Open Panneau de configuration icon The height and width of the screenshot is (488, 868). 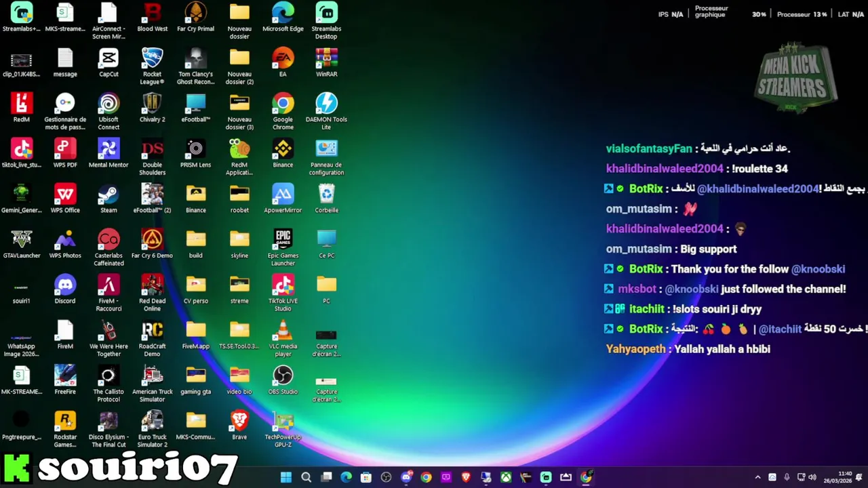326,157
